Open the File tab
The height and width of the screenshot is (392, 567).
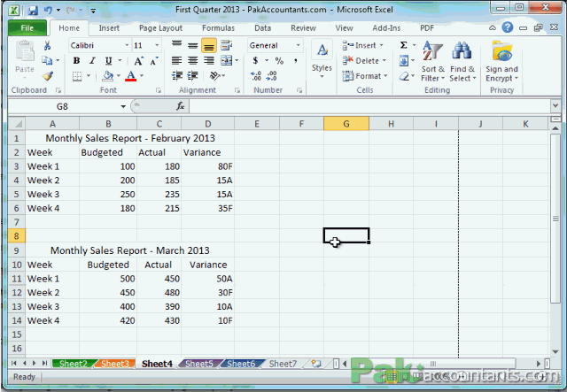27,27
